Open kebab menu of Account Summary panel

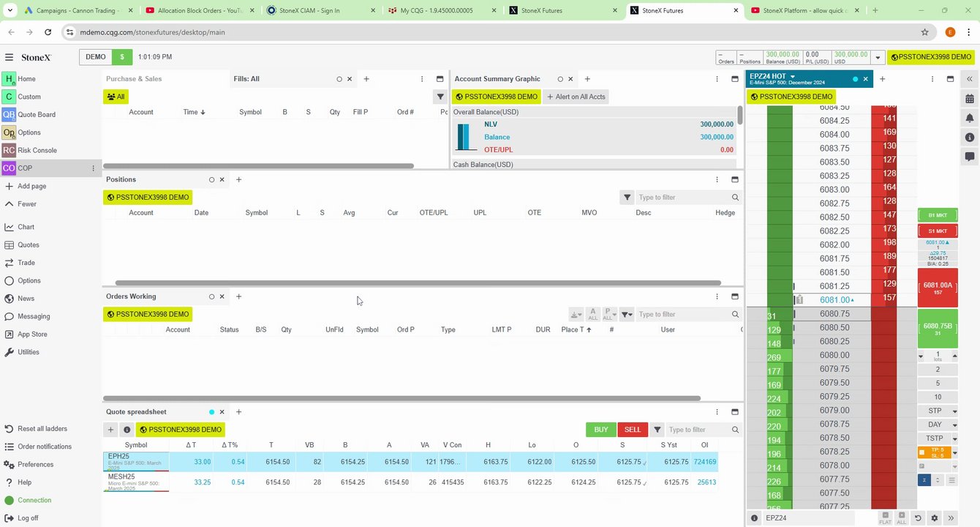[x=717, y=79]
